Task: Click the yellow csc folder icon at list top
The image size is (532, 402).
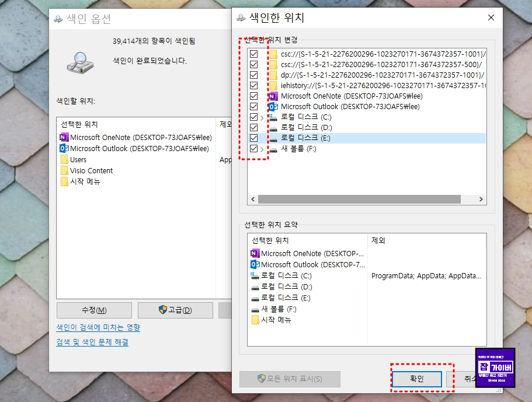Action: (274, 54)
